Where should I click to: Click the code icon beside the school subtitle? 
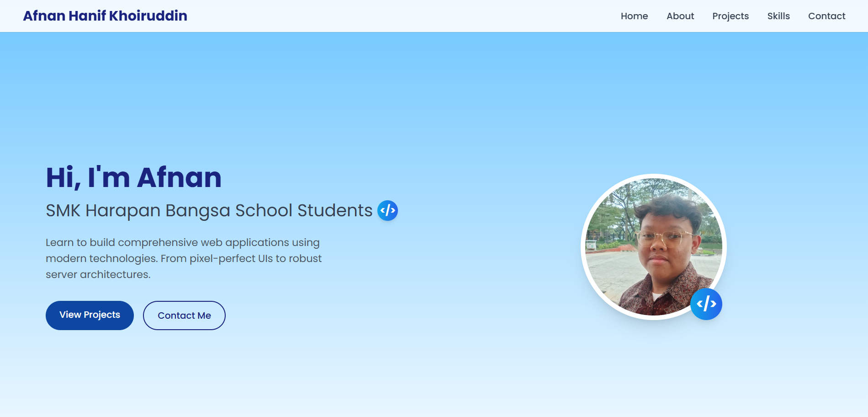tap(387, 211)
